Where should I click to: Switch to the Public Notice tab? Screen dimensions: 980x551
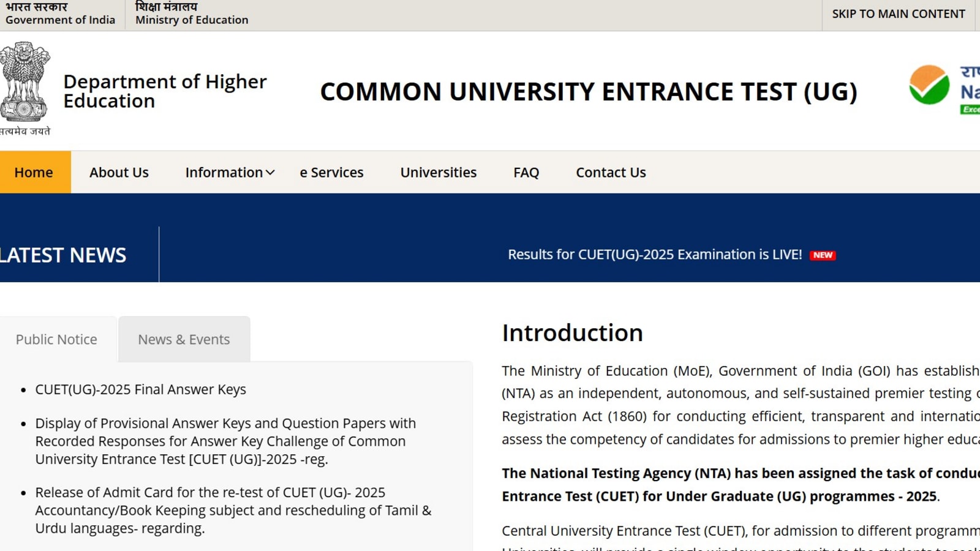56,339
